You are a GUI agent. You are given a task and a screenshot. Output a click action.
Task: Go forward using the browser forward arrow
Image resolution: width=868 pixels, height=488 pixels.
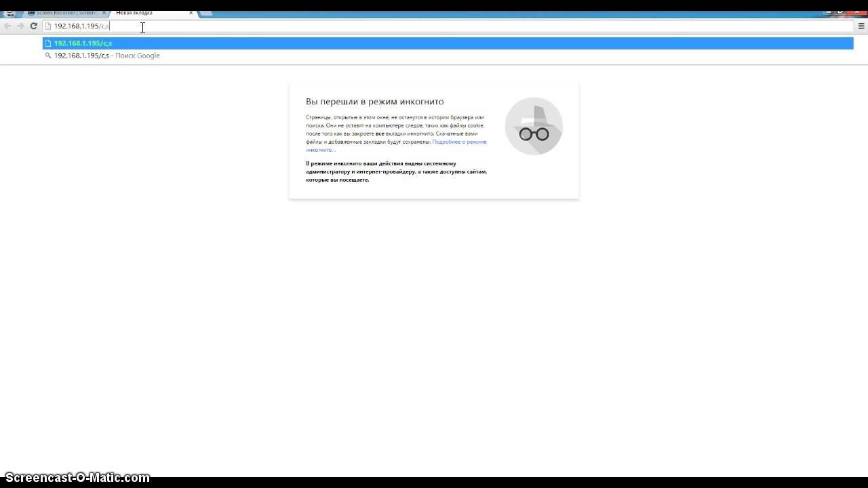click(x=20, y=26)
